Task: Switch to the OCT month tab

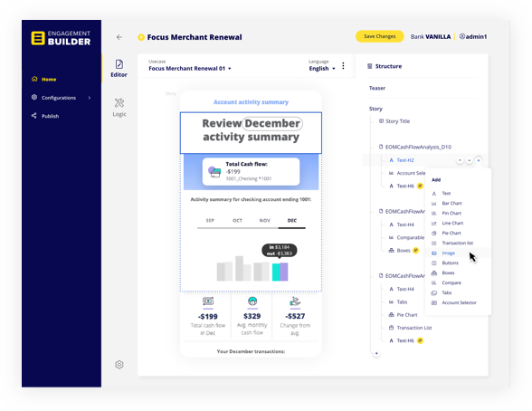Action: tap(237, 221)
